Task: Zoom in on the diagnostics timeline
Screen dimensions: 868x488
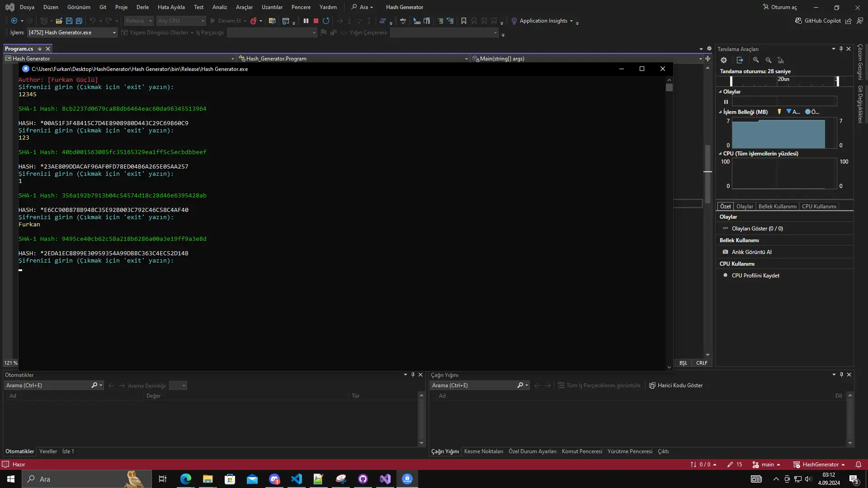Action: [756, 60]
